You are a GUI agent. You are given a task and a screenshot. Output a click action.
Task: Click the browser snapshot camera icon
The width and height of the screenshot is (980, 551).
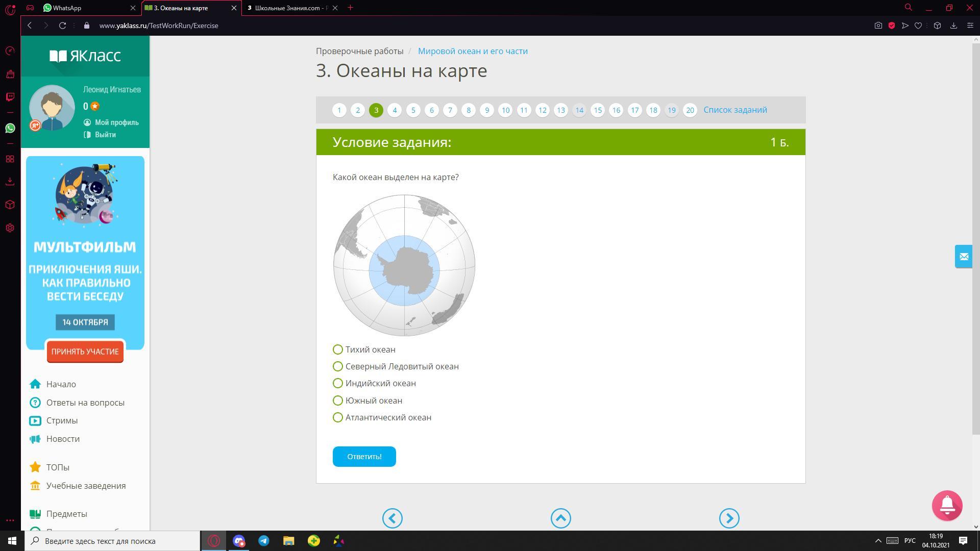[878, 26]
